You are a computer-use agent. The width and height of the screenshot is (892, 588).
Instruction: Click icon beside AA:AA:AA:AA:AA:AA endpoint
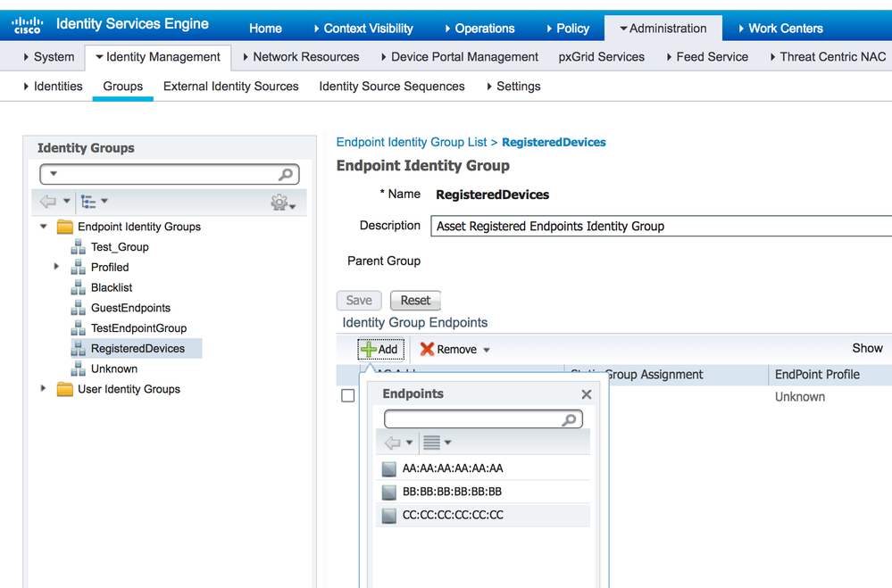[389, 468]
